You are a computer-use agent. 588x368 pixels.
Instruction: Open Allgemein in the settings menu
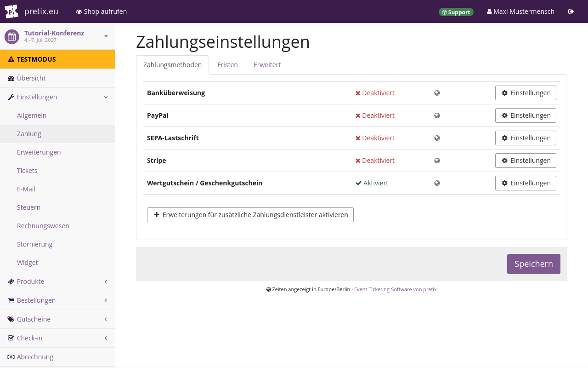(57, 115)
